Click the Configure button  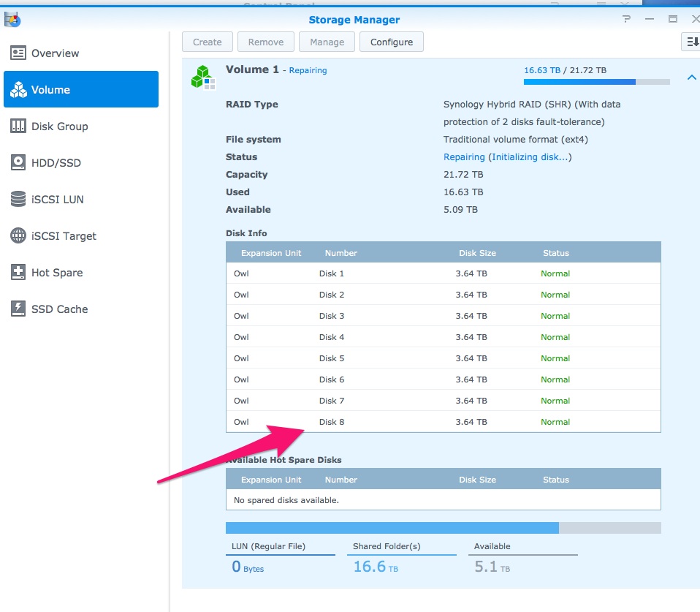point(392,42)
